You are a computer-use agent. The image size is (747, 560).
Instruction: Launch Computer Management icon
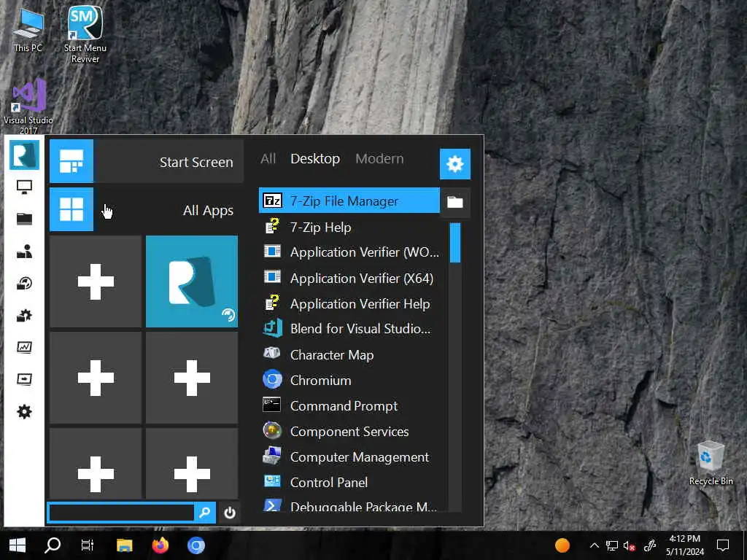coord(273,456)
